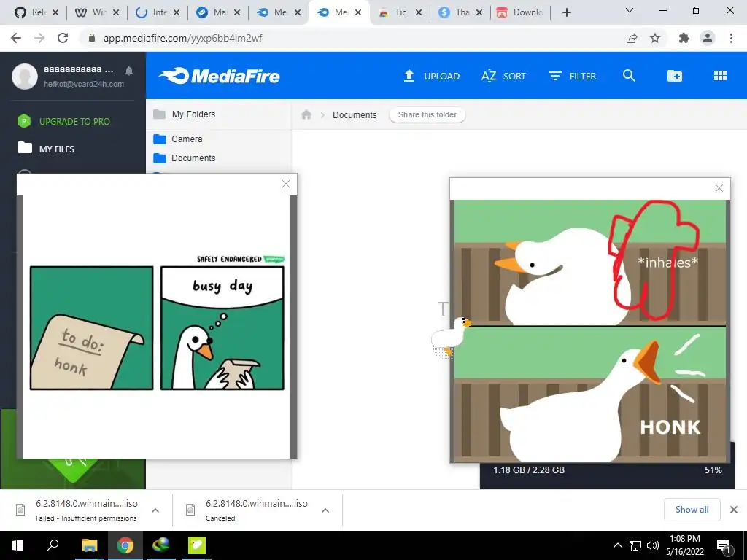This screenshot has height=560, width=747.
Task: Create new folder with folder-plus icon
Action: [x=675, y=76]
